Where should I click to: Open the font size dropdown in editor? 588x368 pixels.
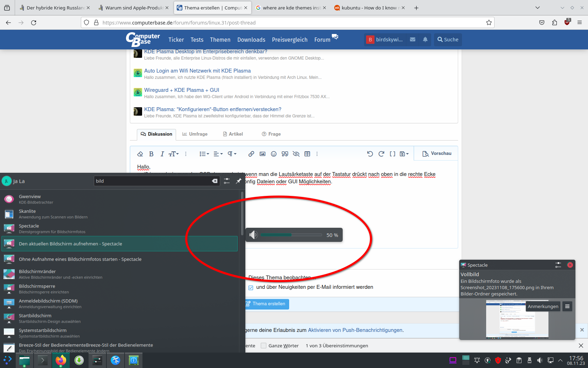pyautogui.click(x=174, y=154)
